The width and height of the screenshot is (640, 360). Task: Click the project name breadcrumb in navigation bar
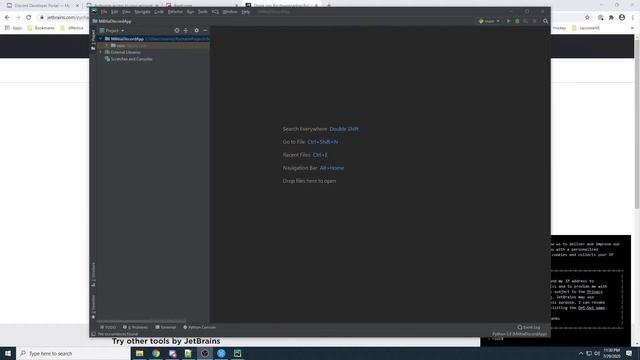pyautogui.click(x=112, y=21)
